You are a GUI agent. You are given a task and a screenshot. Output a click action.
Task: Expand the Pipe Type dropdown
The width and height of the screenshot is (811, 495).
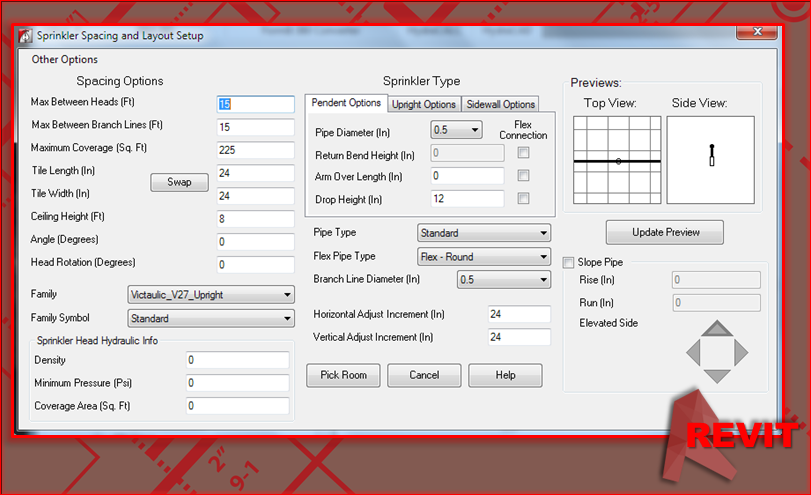(483, 233)
